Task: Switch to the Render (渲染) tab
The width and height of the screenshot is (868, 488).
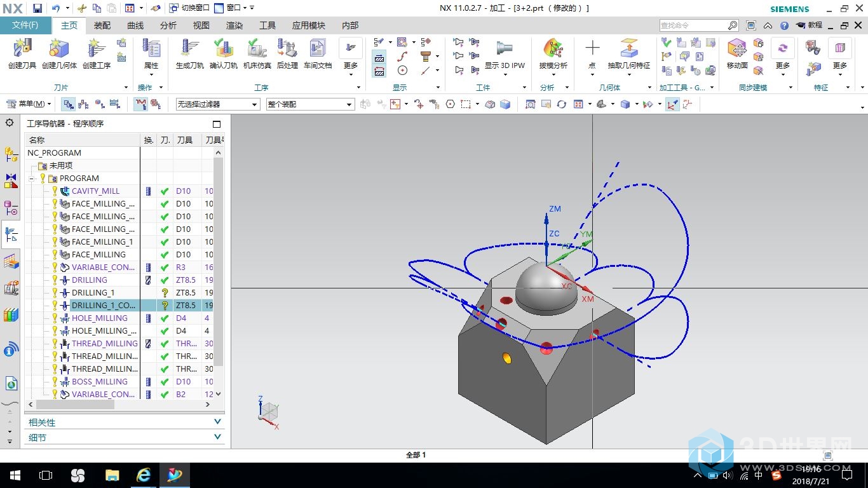Action: (234, 25)
